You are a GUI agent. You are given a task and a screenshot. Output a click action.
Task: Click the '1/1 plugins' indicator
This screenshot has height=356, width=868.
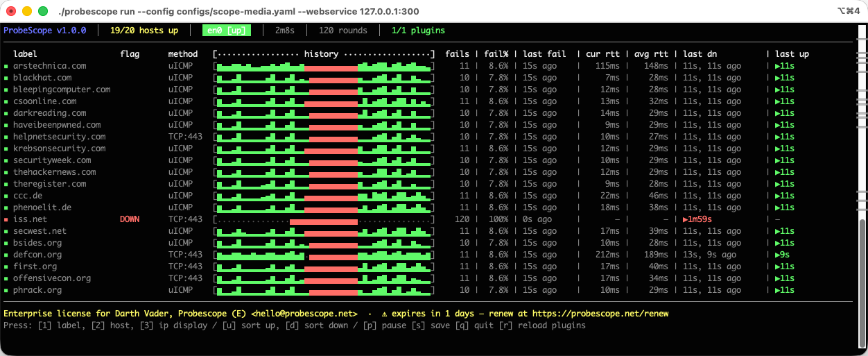click(x=418, y=31)
